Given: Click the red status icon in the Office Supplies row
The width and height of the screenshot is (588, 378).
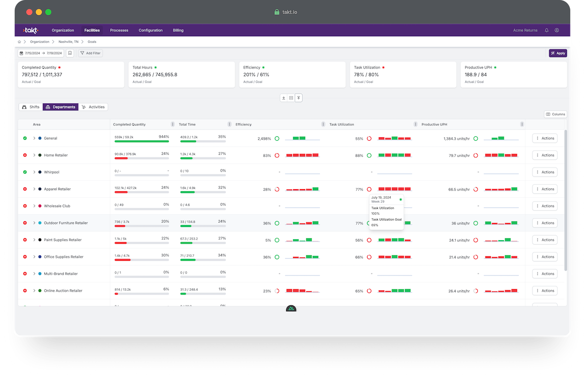Looking at the screenshot, I should click(25, 257).
